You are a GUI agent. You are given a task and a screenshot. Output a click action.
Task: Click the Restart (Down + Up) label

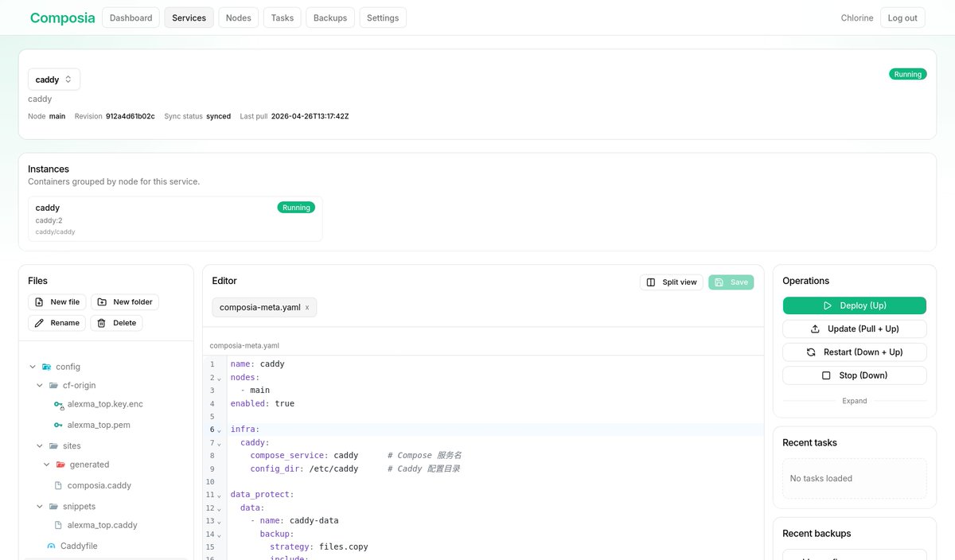point(863,352)
